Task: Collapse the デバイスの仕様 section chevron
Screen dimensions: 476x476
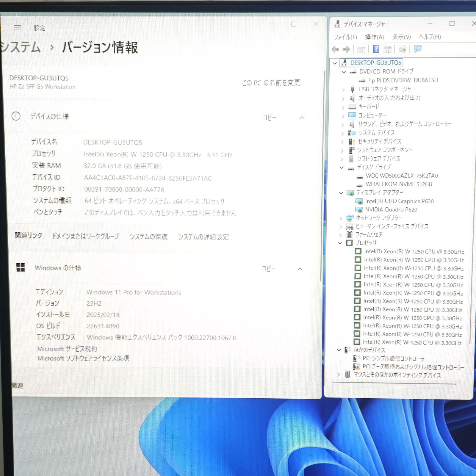Action: [302, 118]
